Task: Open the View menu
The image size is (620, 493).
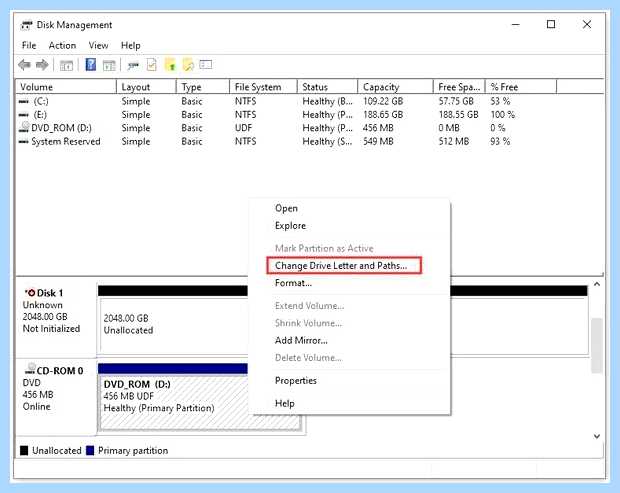Action: pyautogui.click(x=98, y=45)
